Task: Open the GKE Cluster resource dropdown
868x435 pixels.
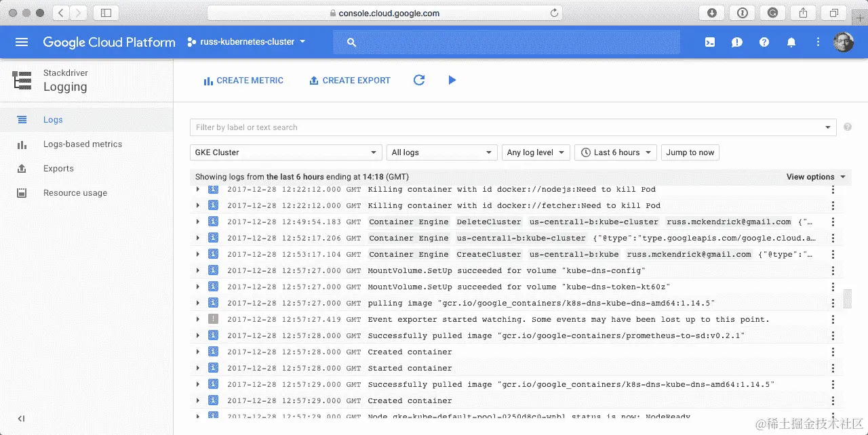Action: 286,152
